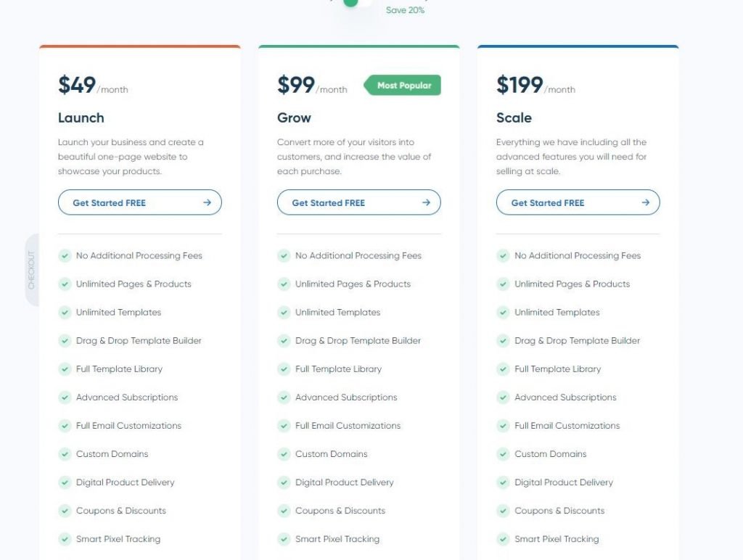Image resolution: width=743 pixels, height=560 pixels.
Task: Click the Scale plan heading
Action: coord(514,118)
